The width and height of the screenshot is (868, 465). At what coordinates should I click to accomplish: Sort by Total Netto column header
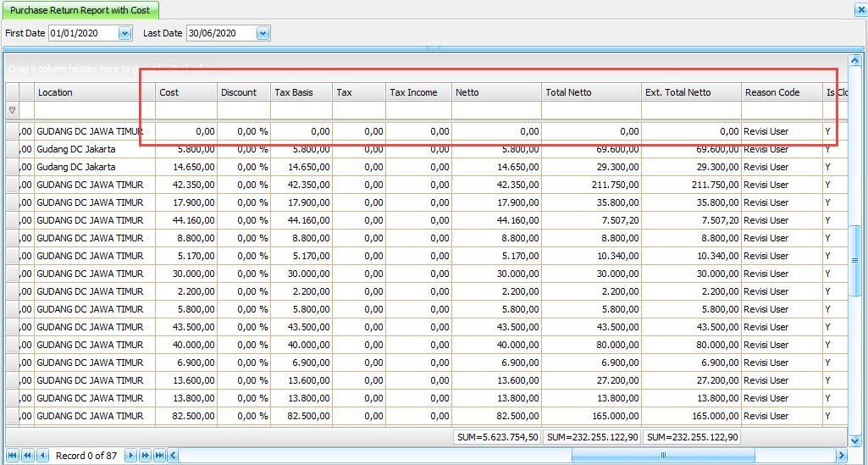coord(591,92)
